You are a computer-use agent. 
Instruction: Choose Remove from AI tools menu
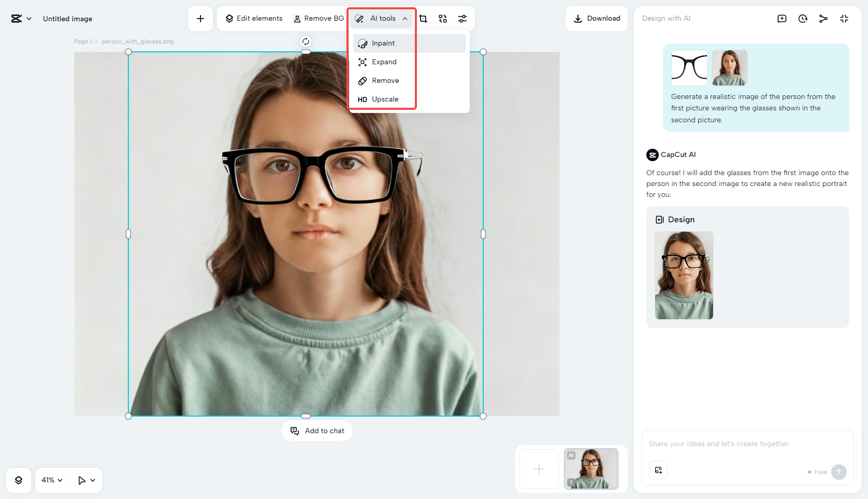pyautogui.click(x=409, y=81)
